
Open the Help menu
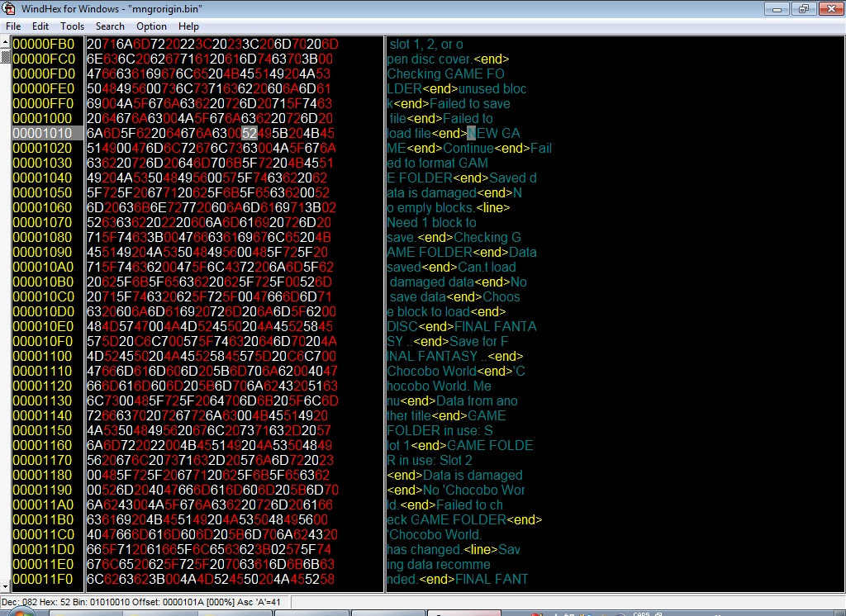[x=188, y=26]
